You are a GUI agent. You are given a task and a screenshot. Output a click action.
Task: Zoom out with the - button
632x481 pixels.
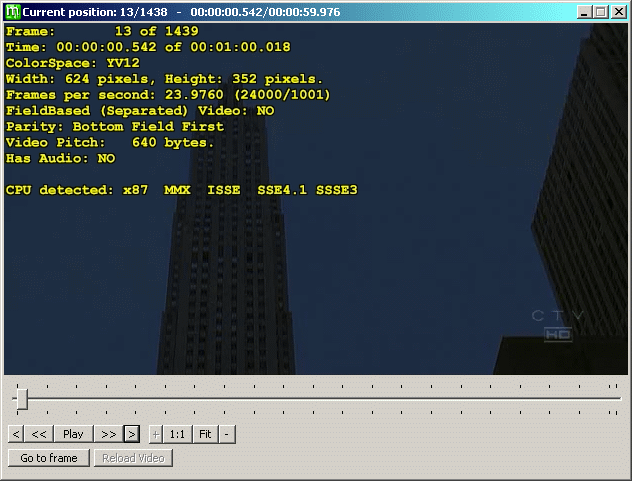227,434
